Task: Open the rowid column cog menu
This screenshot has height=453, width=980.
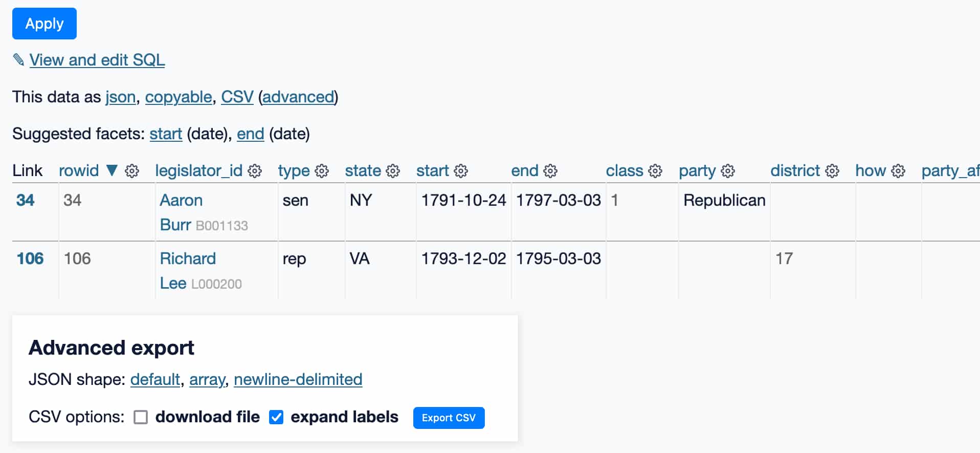Action: click(132, 171)
